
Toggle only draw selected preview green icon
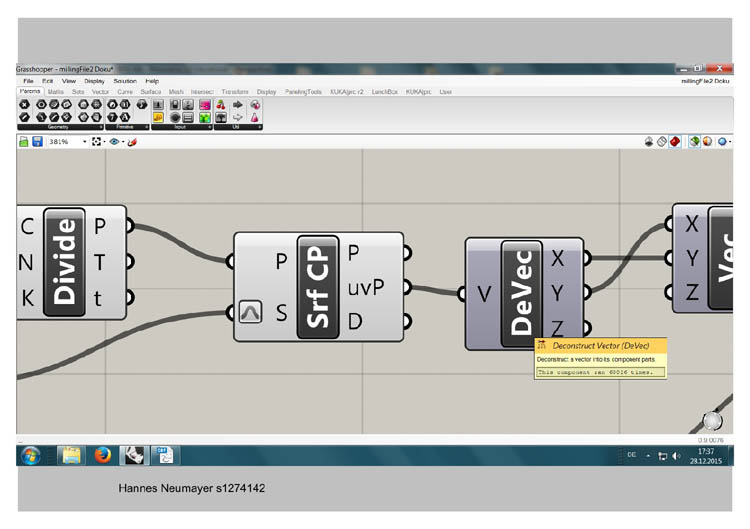pyautogui.click(x=694, y=142)
